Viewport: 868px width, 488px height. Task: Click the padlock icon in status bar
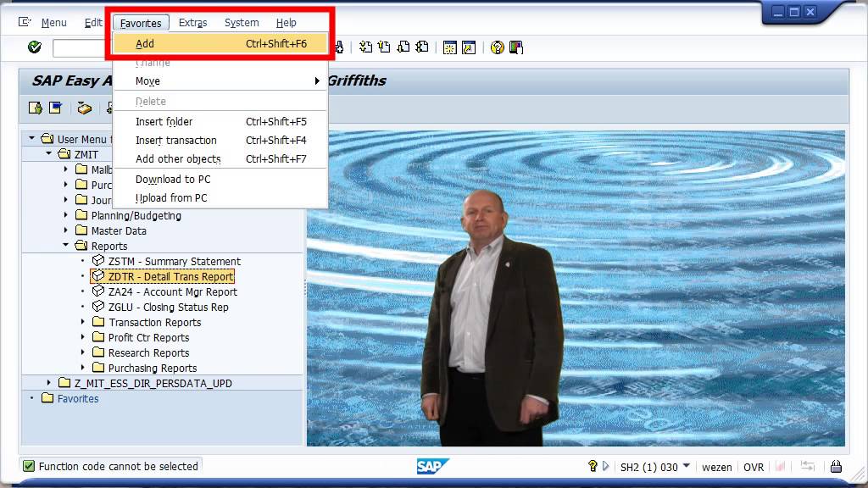836,467
